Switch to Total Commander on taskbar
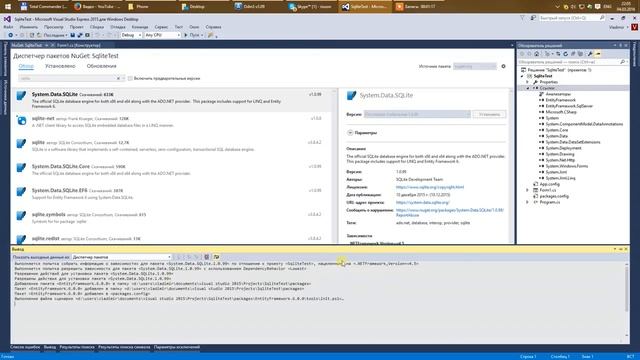 click(44, 7)
